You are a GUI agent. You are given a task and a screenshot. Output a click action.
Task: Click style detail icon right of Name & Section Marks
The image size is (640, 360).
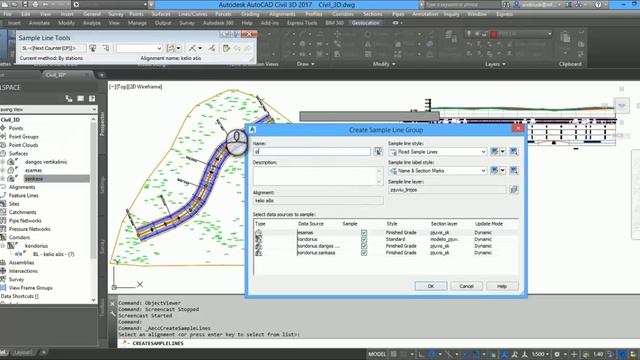[514, 171]
